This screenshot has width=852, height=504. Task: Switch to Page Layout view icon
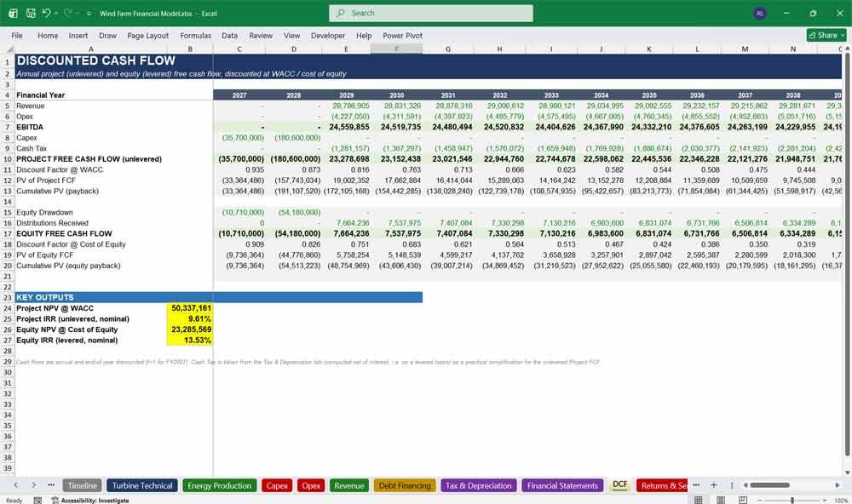click(x=721, y=500)
